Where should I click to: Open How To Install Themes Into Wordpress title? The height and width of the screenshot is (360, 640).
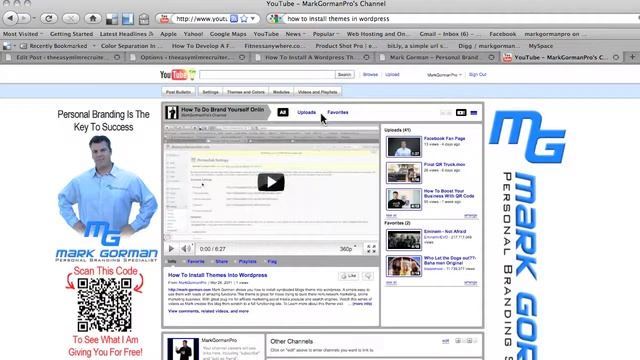click(x=218, y=275)
